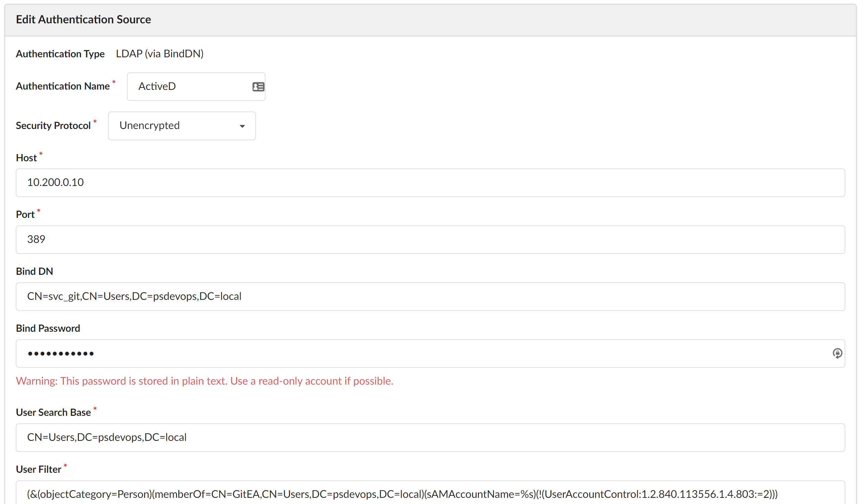Click the password manager icon in Bind Password field
The width and height of the screenshot is (867, 504).
click(x=837, y=353)
